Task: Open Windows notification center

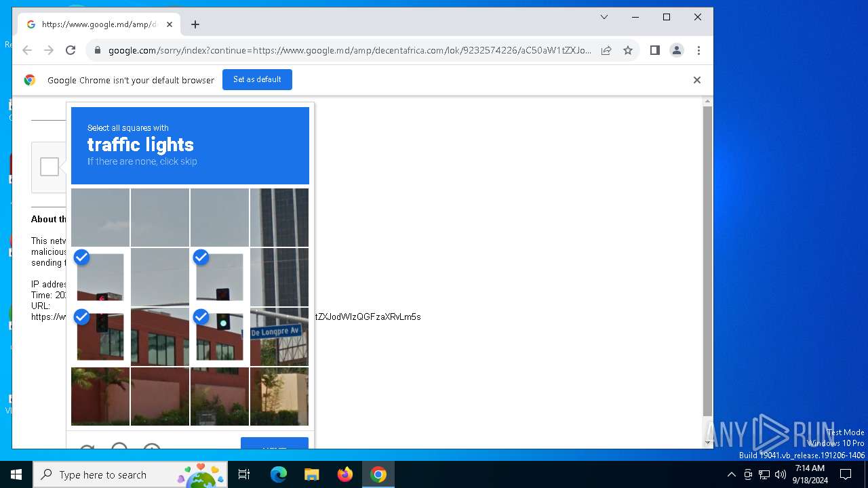Action: 846,474
